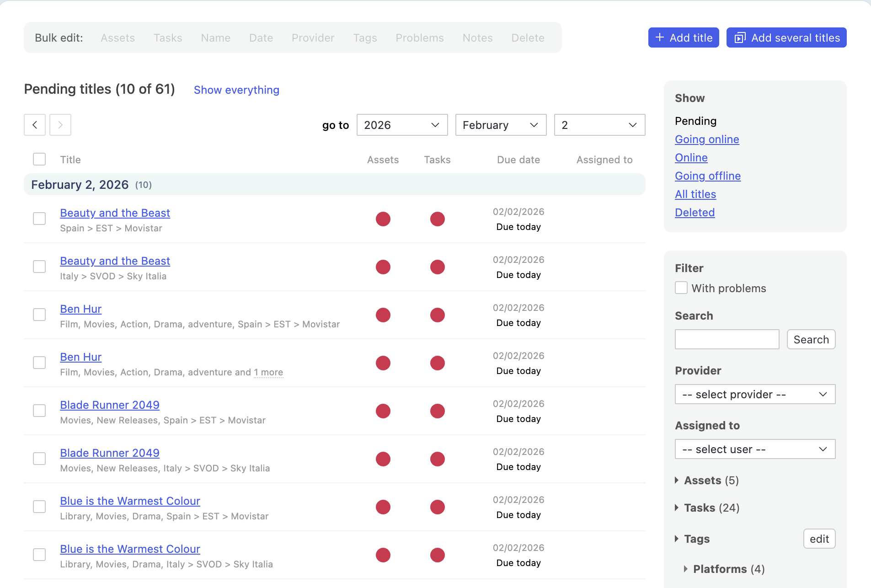The height and width of the screenshot is (588, 871).
Task: Click Assets status dot for Beauty and the Beast Spain
Action: (x=383, y=219)
